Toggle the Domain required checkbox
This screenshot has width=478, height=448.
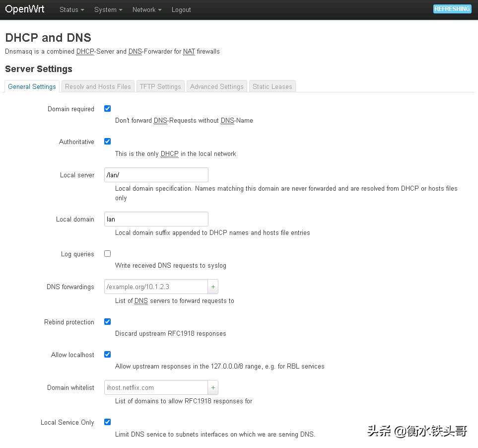[x=107, y=109]
